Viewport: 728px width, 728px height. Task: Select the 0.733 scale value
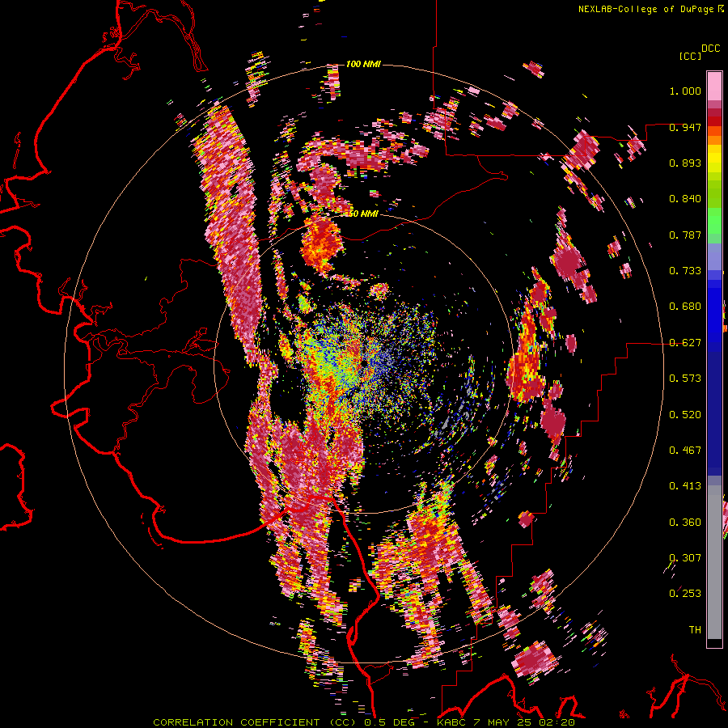pos(685,271)
